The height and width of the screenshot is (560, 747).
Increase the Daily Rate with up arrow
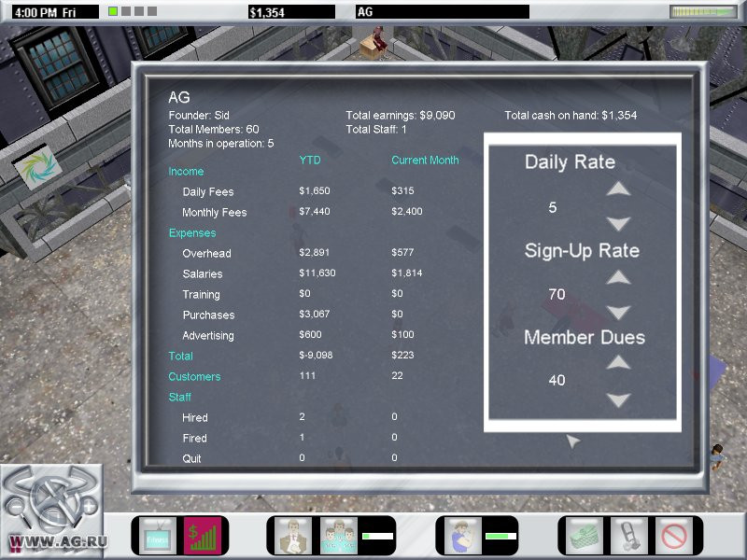point(618,189)
